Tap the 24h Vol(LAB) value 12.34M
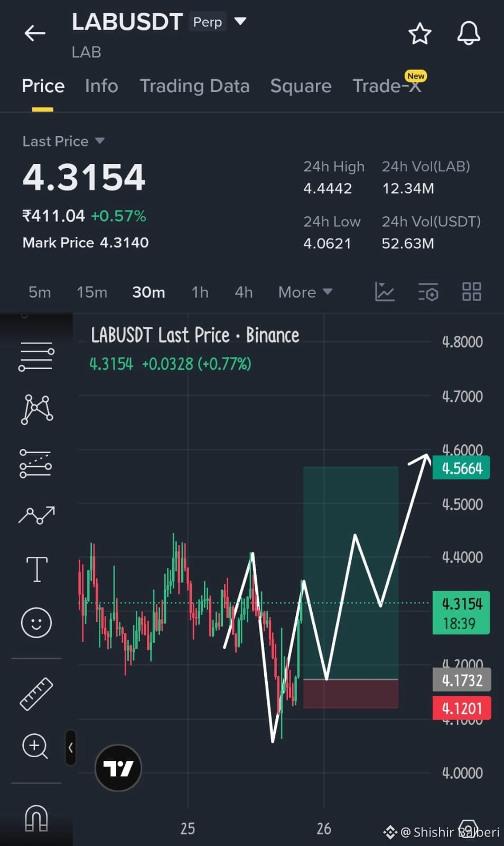This screenshot has height=846, width=504. [x=408, y=188]
